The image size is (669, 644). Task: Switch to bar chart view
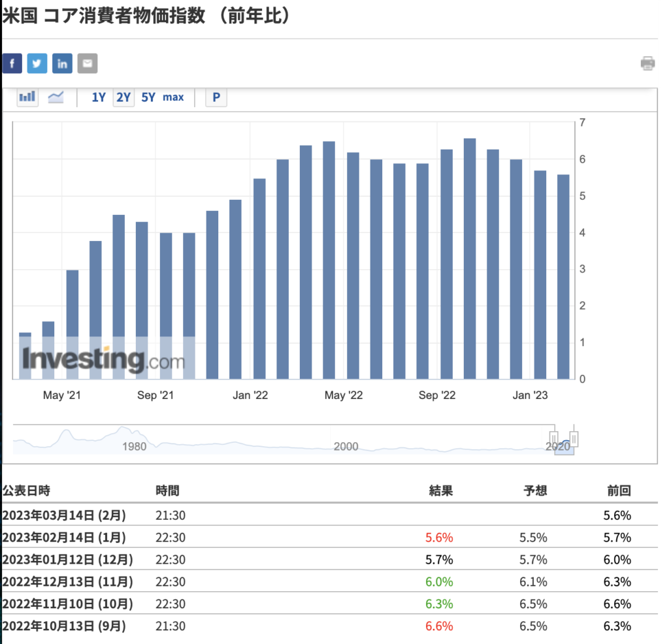click(x=27, y=97)
